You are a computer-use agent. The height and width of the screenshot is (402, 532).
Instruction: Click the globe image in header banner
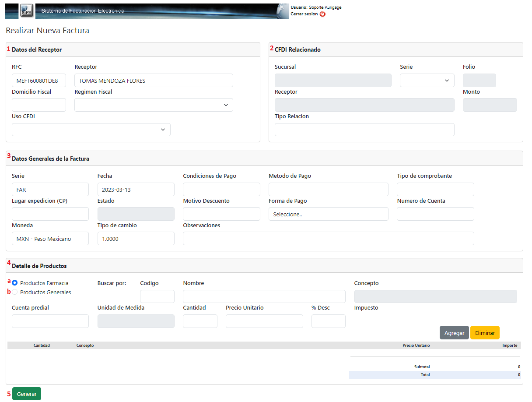pos(283,11)
